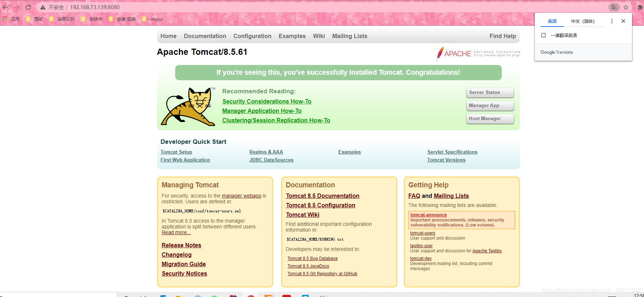Open Clustering/Session Replication How-To link
The height and width of the screenshot is (297, 644).
(x=276, y=121)
